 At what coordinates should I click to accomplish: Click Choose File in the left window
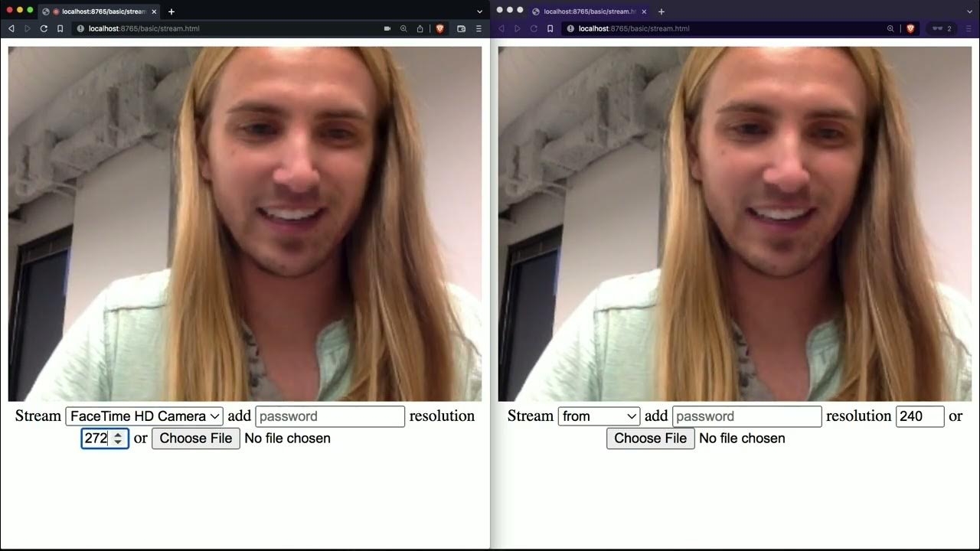[x=196, y=439]
